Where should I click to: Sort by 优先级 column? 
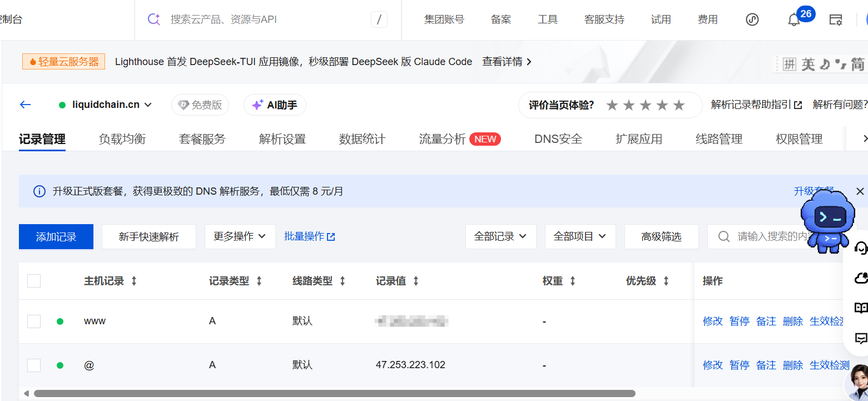666,281
